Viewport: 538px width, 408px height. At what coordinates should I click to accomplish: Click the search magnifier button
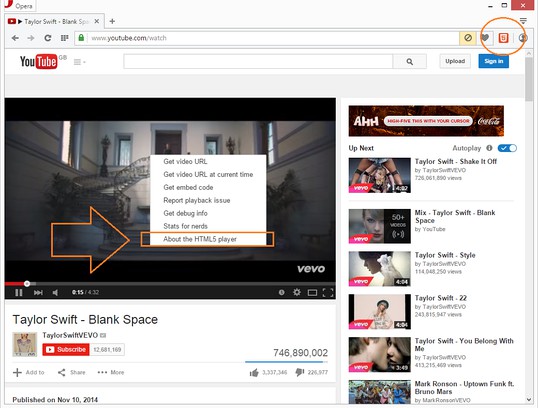410,61
